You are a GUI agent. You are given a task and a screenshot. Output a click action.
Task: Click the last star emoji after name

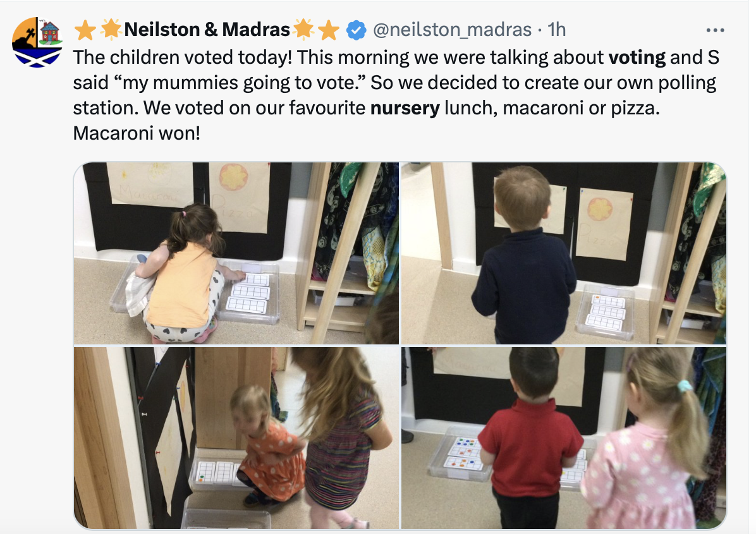click(x=328, y=30)
